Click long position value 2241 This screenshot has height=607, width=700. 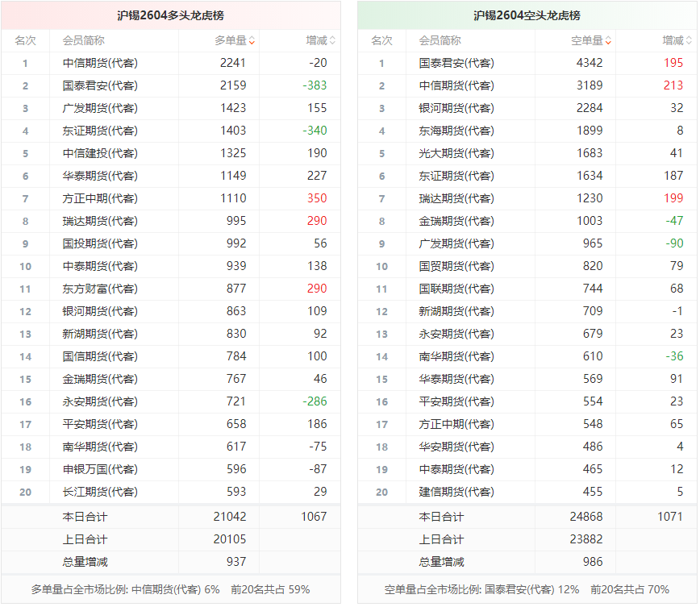click(233, 63)
